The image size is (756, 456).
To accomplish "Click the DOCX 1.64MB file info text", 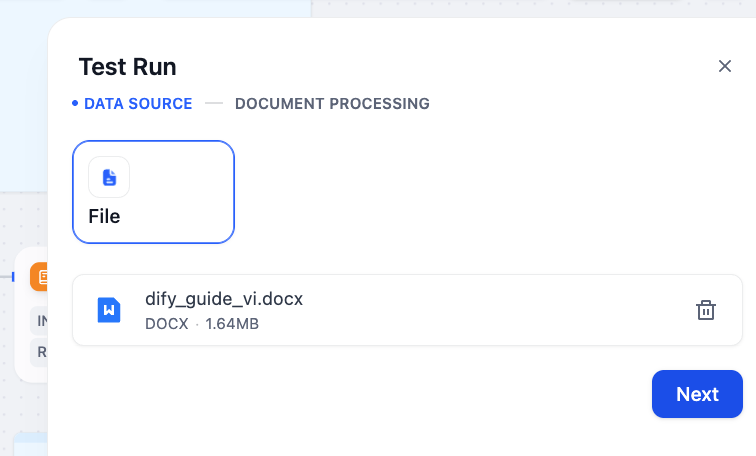I will (202, 323).
